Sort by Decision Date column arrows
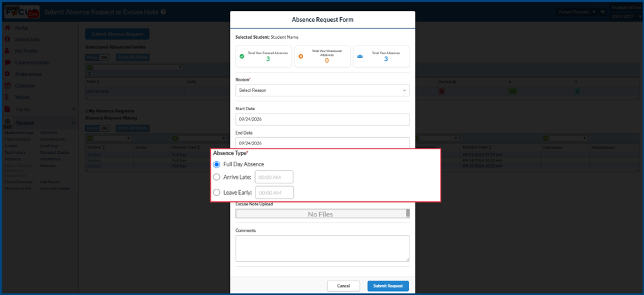Image resolution: width=644 pixels, height=295 pixels. [490, 147]
